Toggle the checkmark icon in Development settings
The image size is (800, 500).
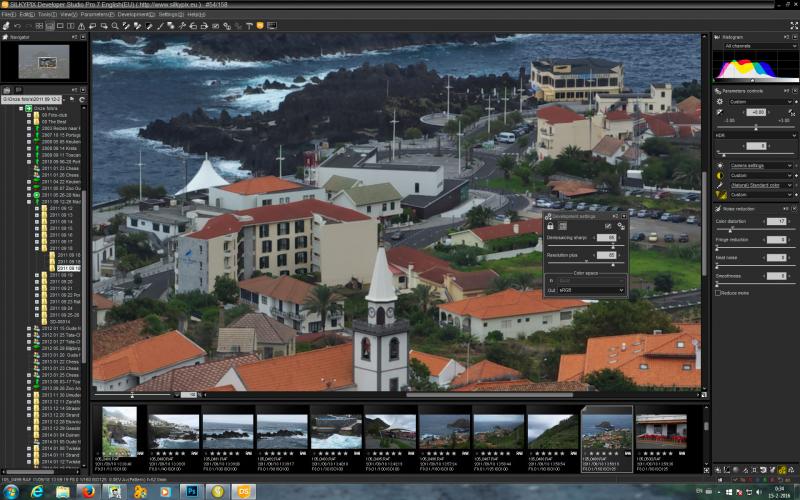coord(608,226)
